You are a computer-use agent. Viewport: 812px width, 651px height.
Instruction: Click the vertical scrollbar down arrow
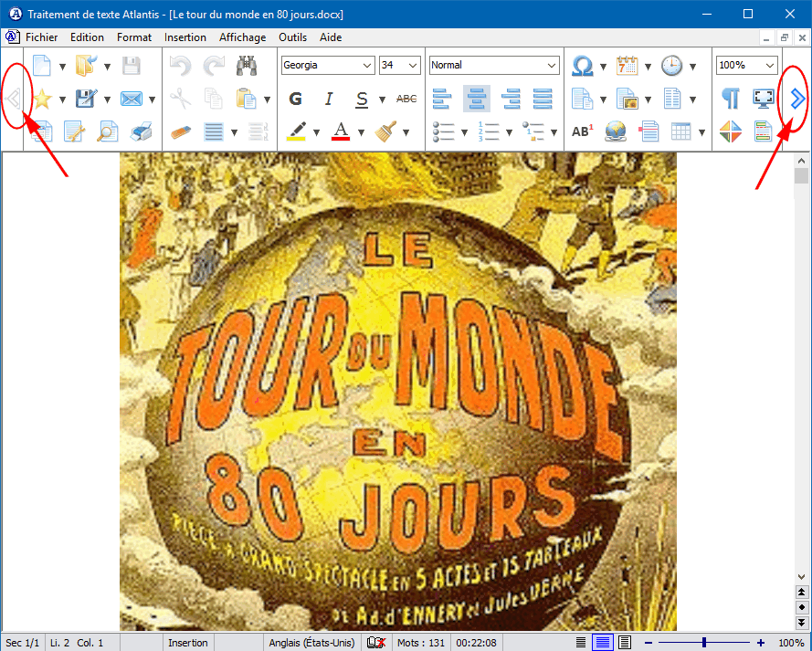(x=801, y=576)
